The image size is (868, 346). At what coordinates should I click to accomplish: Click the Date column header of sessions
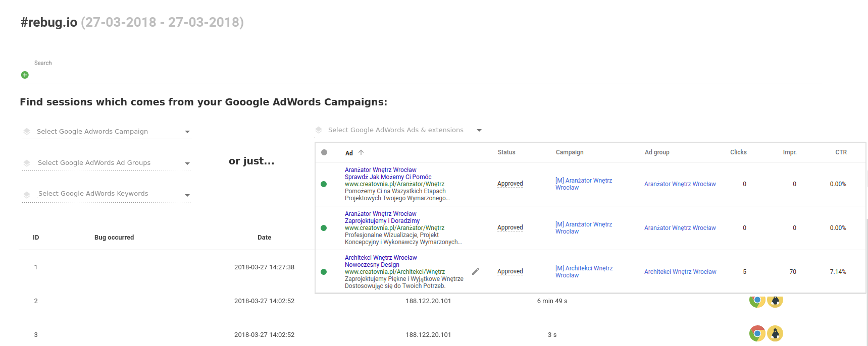click(264, 238)
